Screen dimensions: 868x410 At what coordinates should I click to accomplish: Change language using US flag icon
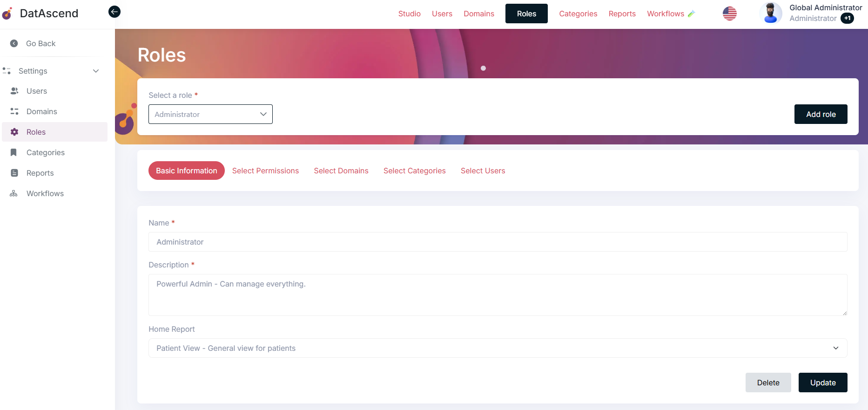pyautogui.click(x=729, y=14)
